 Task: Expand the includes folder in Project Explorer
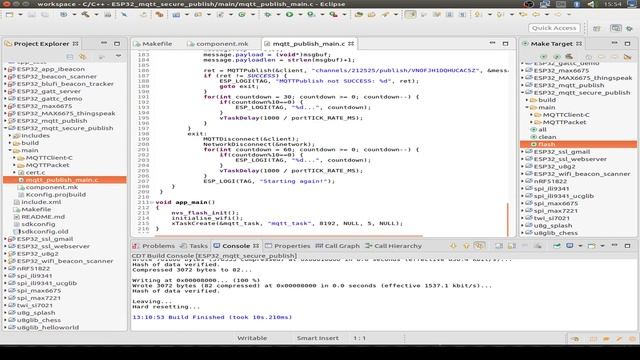(10, 136)
